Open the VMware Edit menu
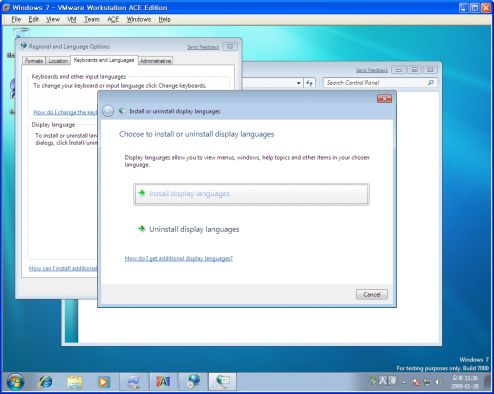The width and height of the screenshot is (494, 394). coord(33,19)
